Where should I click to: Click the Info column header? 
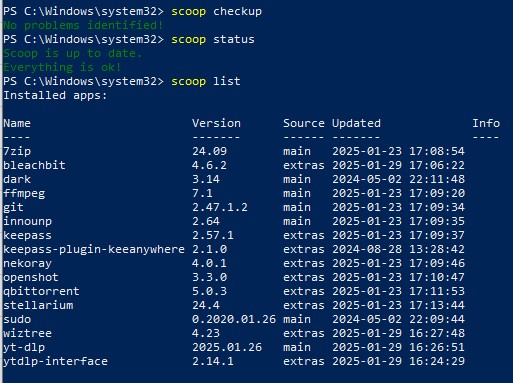click(486, 123)
